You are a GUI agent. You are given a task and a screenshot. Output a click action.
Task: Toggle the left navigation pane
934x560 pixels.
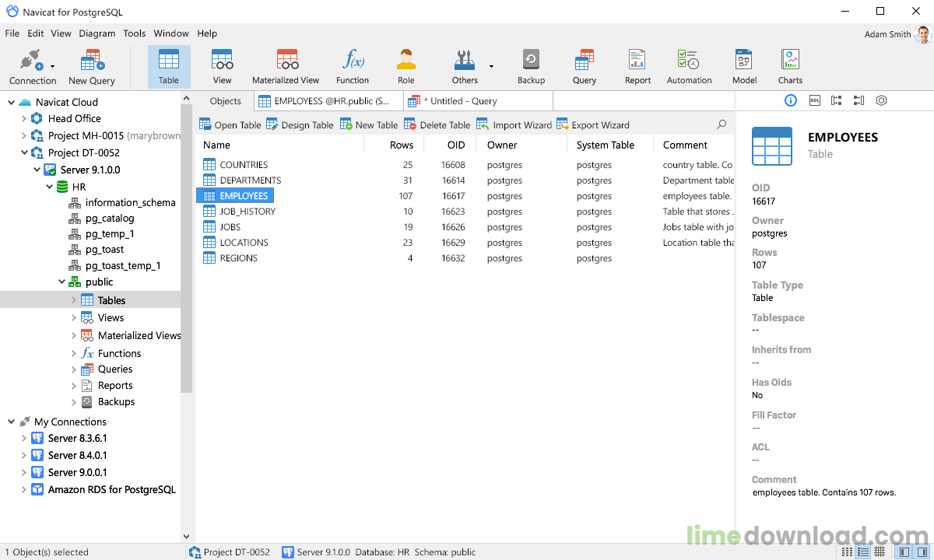pyautogui.click(x=903, y=551)
